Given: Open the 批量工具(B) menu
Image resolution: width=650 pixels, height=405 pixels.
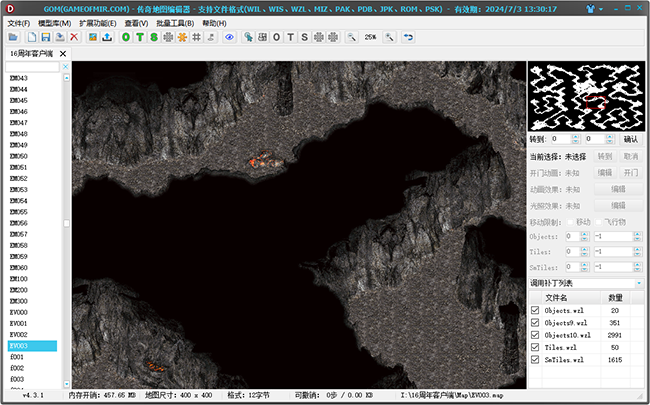Looking at the screenshot, I should tap(178, 23).
